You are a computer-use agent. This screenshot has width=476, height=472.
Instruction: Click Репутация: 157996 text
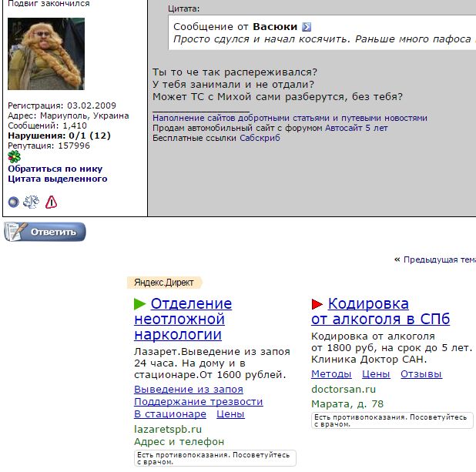[x=49, y=146]
